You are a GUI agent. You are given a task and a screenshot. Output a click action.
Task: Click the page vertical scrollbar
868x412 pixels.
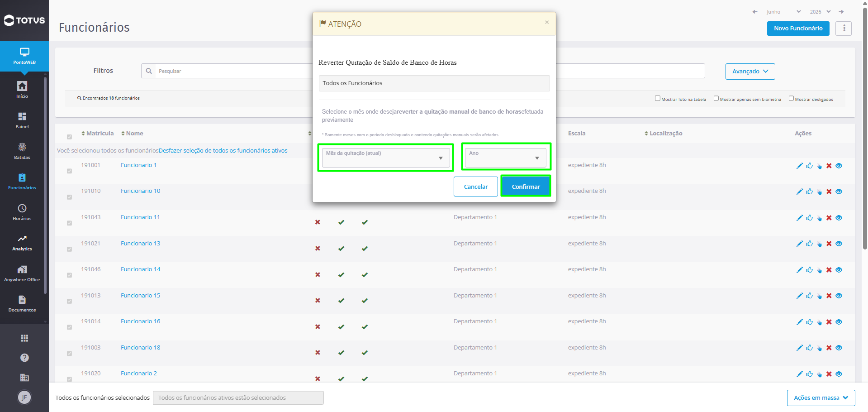coord(865,129)
